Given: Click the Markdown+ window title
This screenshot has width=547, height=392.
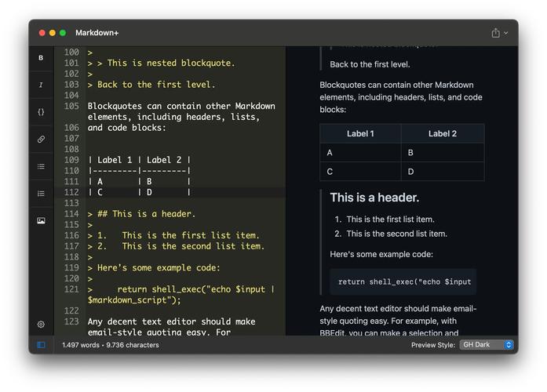Looking at the screenshot, I should tap(97, 33).
